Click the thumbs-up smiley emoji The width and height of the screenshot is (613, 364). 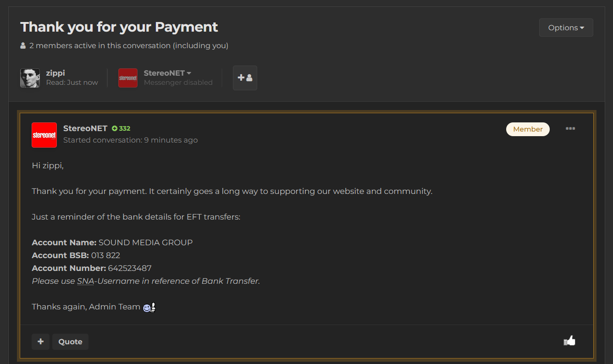coord(149,308)
